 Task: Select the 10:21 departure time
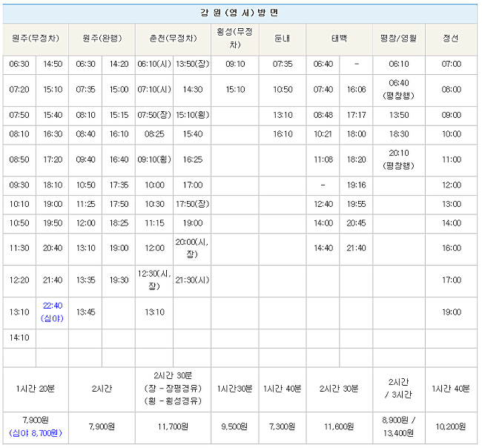[323, 134]
